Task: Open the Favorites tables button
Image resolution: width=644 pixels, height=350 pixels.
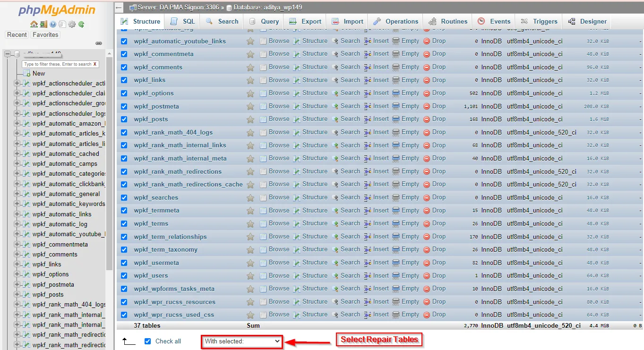Action: click(45, 34)
